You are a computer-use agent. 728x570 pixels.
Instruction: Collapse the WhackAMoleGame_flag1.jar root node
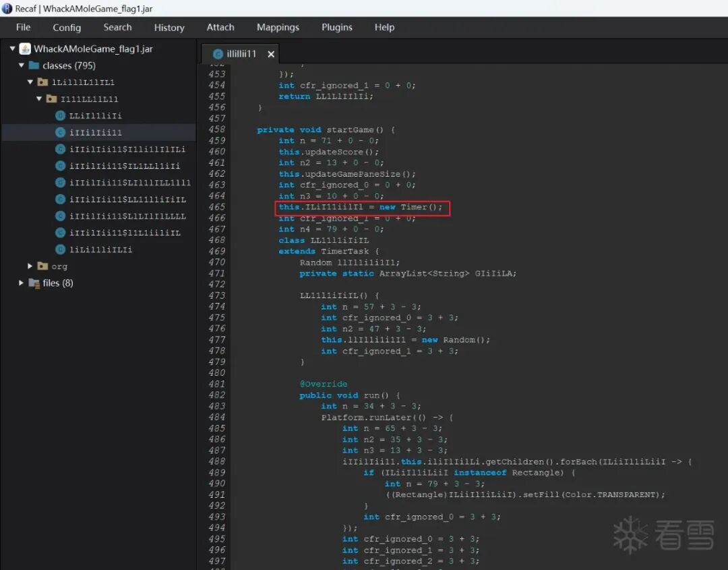13,49
